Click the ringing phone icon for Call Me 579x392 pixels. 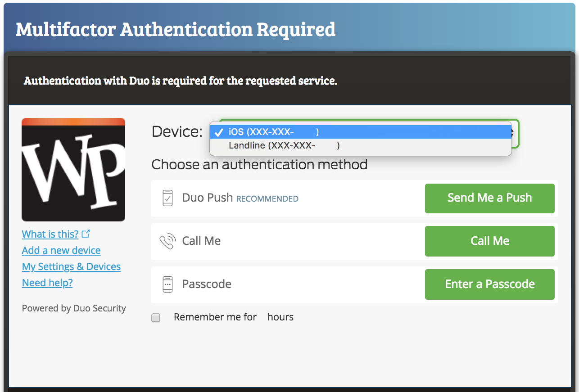point(167,241)
